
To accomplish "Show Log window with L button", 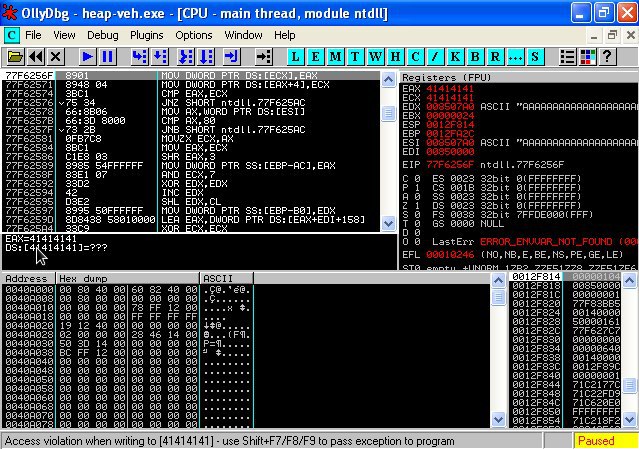I will [295, 57].
